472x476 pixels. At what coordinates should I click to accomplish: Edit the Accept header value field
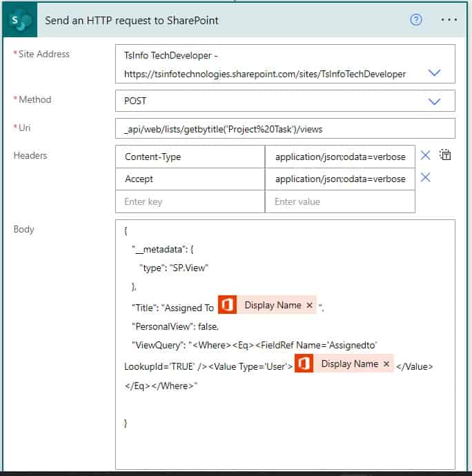(340, 179)
